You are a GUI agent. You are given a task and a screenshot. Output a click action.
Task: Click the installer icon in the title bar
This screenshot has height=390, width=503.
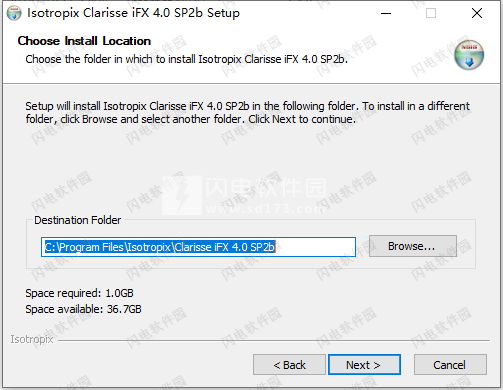14,13
